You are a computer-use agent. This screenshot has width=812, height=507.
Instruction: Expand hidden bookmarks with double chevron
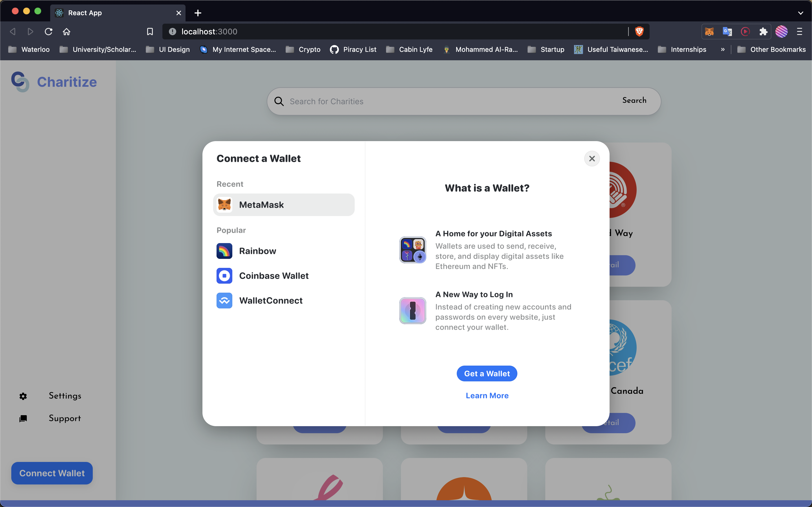tap(722, 50)
